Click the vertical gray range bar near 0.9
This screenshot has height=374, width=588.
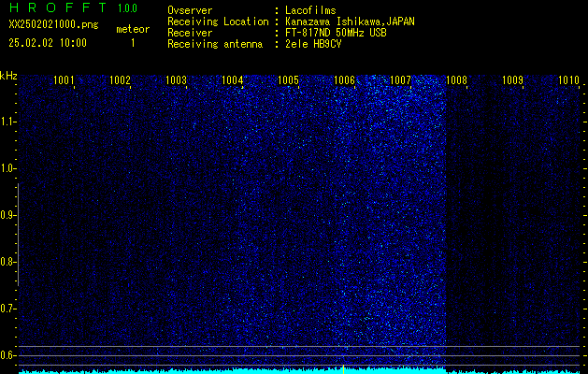tap(18, 235)
